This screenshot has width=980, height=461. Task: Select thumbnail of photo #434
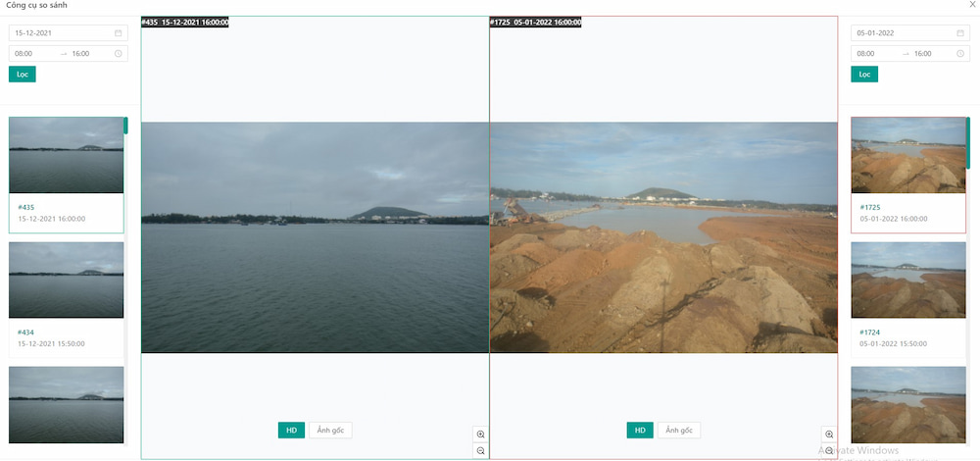point(67,281)
